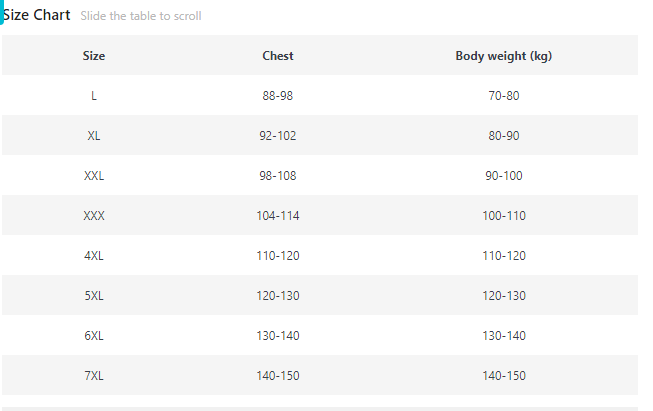Click chest value 88-98
Viewport: 653px width, 411px height.
coord(278,96)
